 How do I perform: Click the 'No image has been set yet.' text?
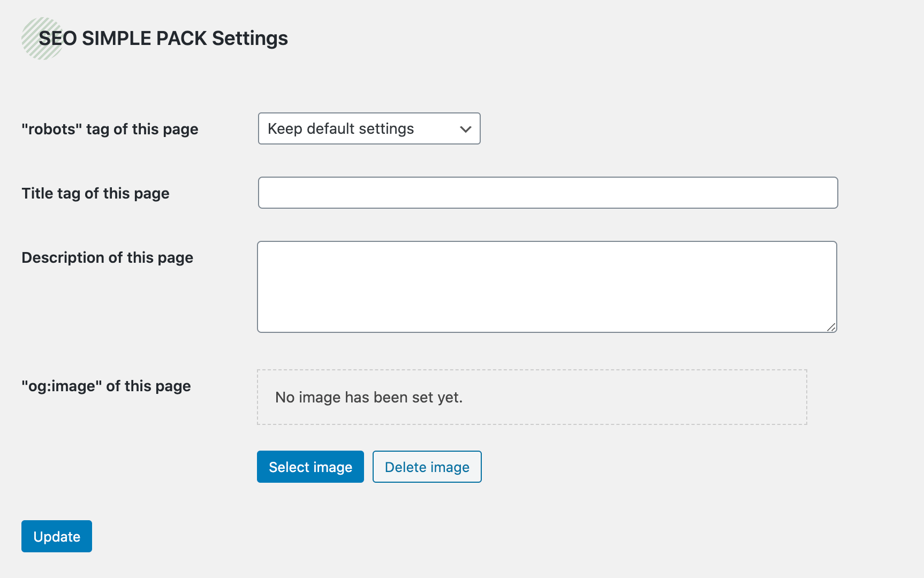(x=369, y=397)
